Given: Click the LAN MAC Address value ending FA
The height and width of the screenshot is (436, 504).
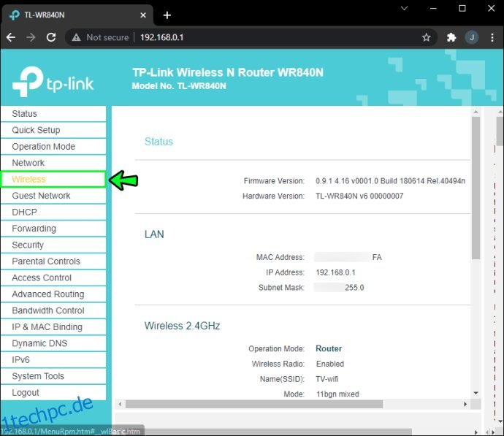Looking at the screenshot, I should (x=348, y=257).
